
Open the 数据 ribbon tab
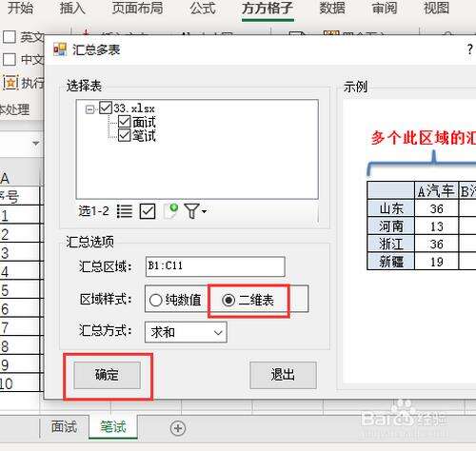click(332, 8)
